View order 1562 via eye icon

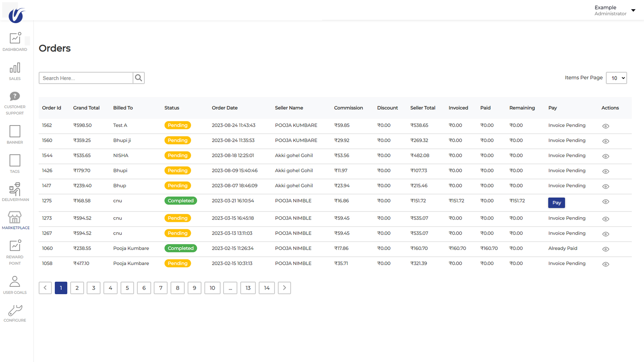pos(605,126)
